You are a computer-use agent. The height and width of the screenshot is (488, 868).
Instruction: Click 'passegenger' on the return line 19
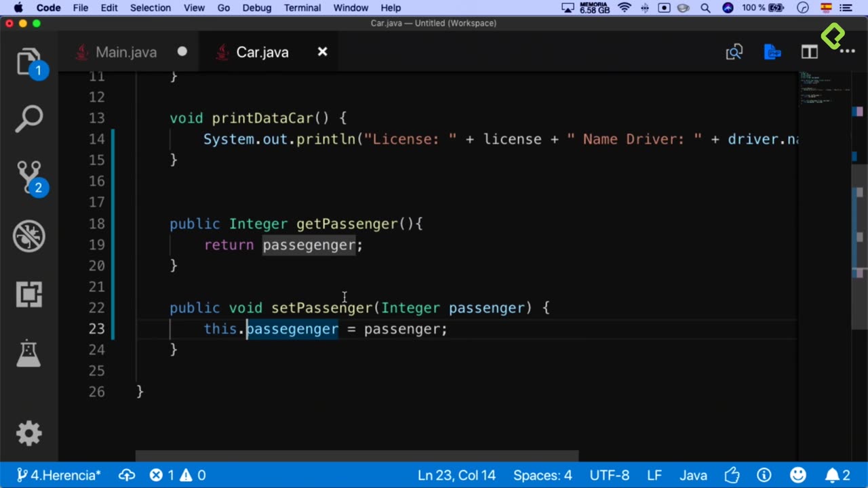coord(309,245)
